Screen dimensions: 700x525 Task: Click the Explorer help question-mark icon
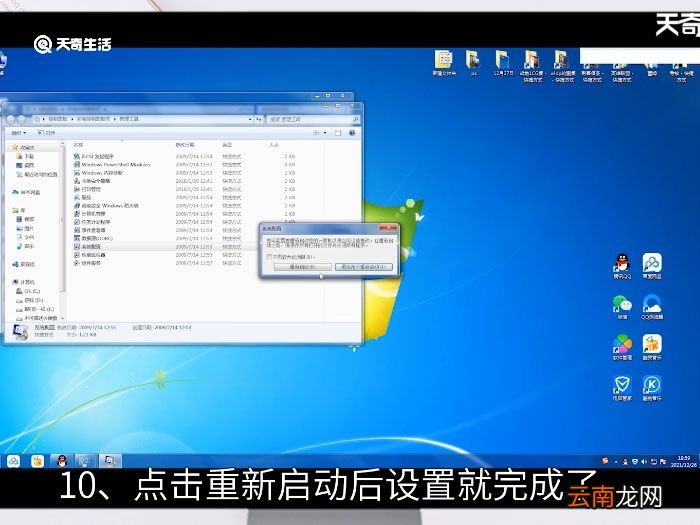(352, 133)
